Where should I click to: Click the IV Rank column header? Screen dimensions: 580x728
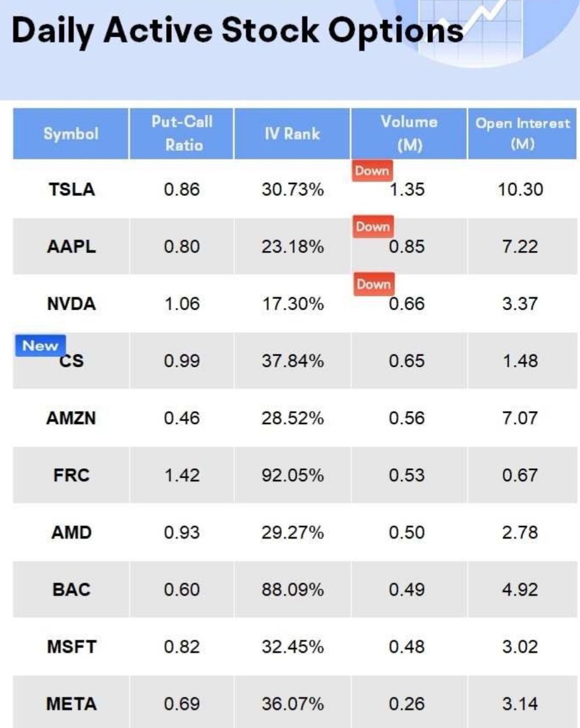point(292,134)
